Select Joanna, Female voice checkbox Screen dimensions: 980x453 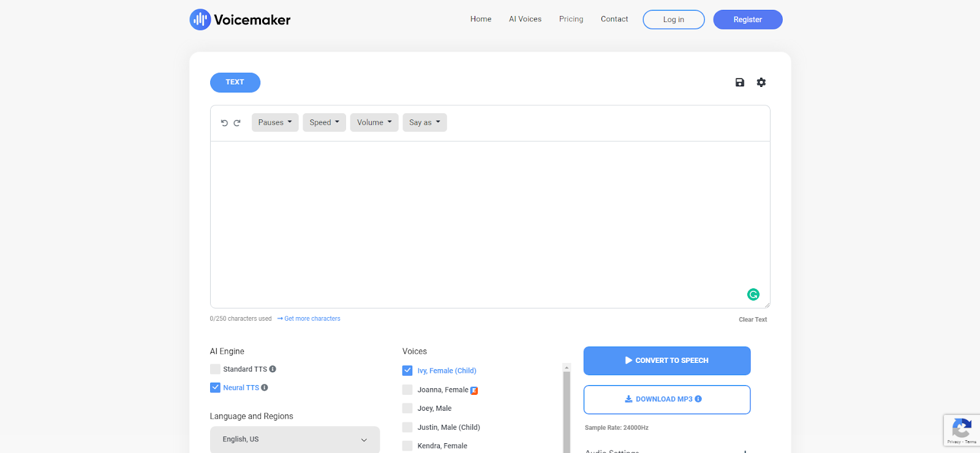coord(407,390)
